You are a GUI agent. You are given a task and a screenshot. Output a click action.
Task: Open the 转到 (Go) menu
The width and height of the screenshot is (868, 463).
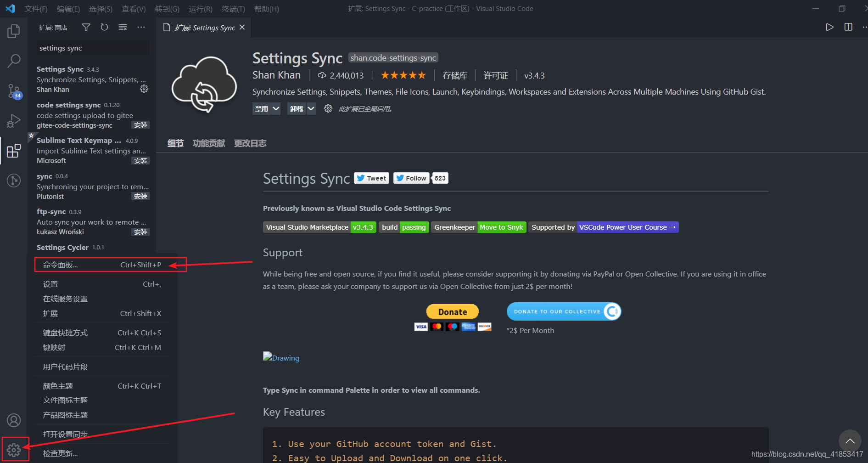click(167, 9)
